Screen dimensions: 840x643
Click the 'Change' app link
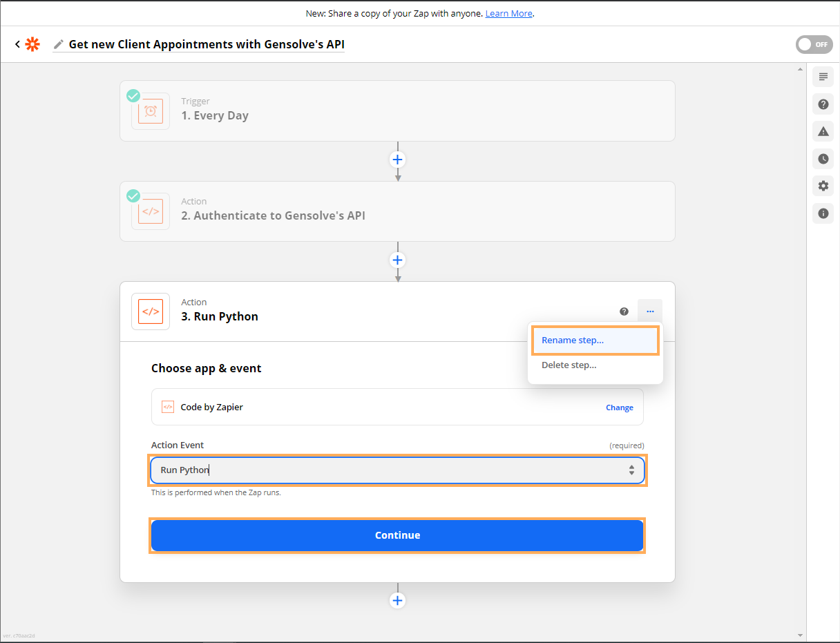(x=620, y=407)
